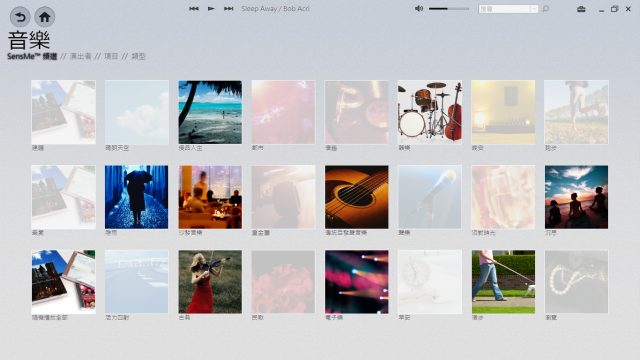Switch to the 演出者 artists tab
This screenshot has width=640, height=360.
[x=80, y=56]
